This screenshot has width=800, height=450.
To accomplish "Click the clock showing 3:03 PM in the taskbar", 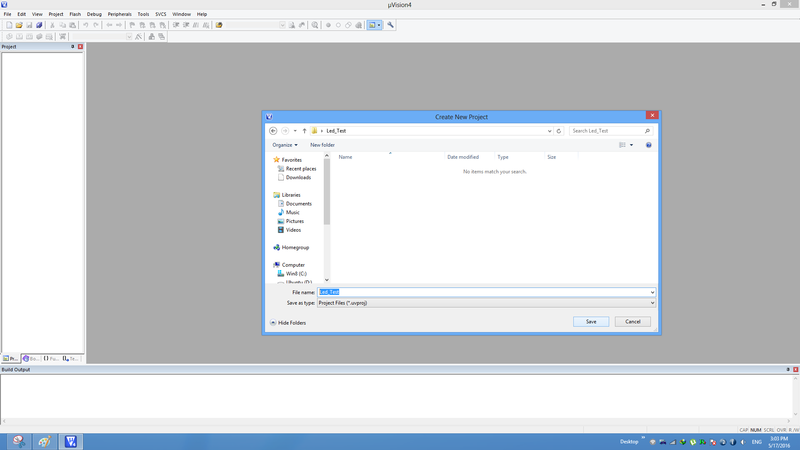I will (x=779, y=439).
